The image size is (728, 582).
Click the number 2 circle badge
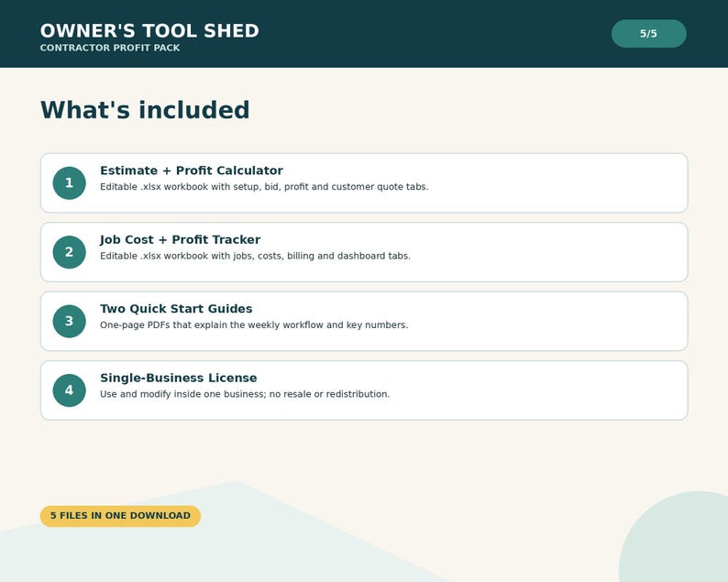click(69, 252)
